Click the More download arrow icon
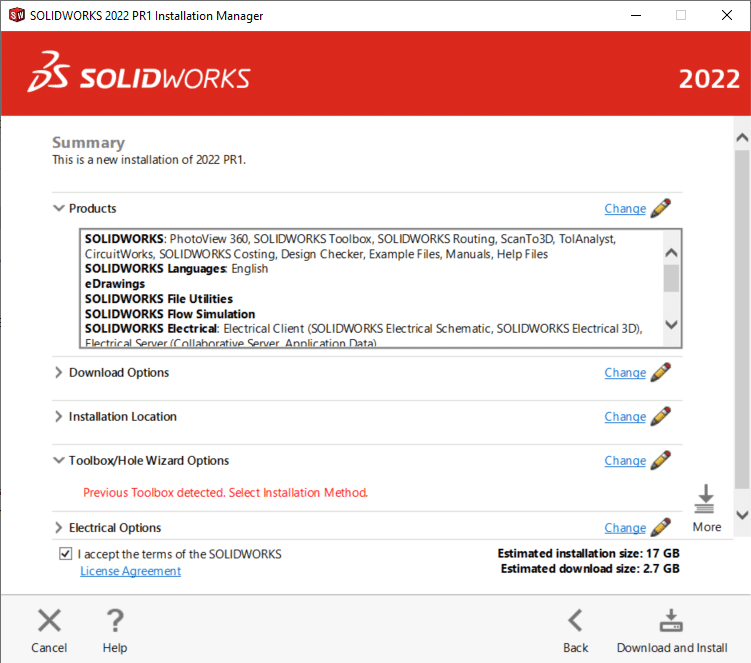 click(706, 500)
